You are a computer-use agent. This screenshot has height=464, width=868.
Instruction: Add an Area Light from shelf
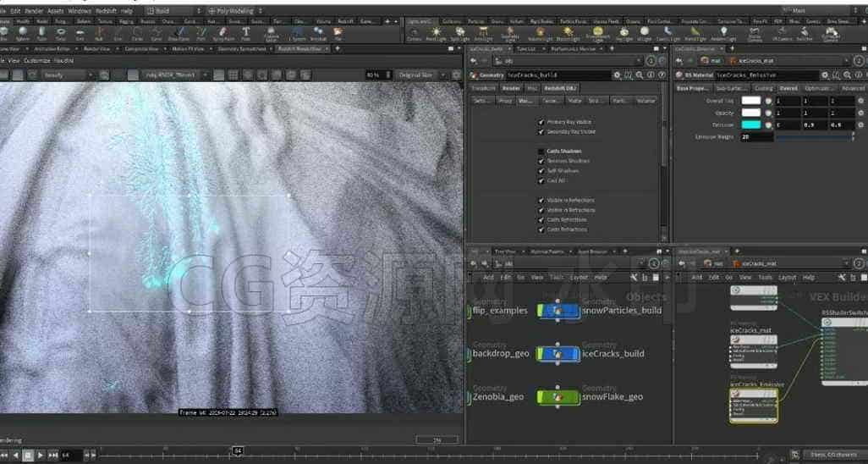[484, 34]
